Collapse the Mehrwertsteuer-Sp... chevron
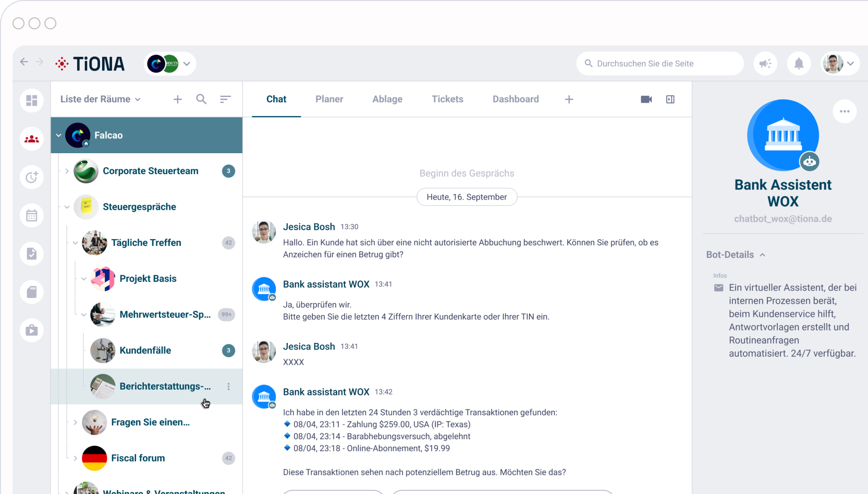This screenshot has width=868, height=494. (83, 315)
